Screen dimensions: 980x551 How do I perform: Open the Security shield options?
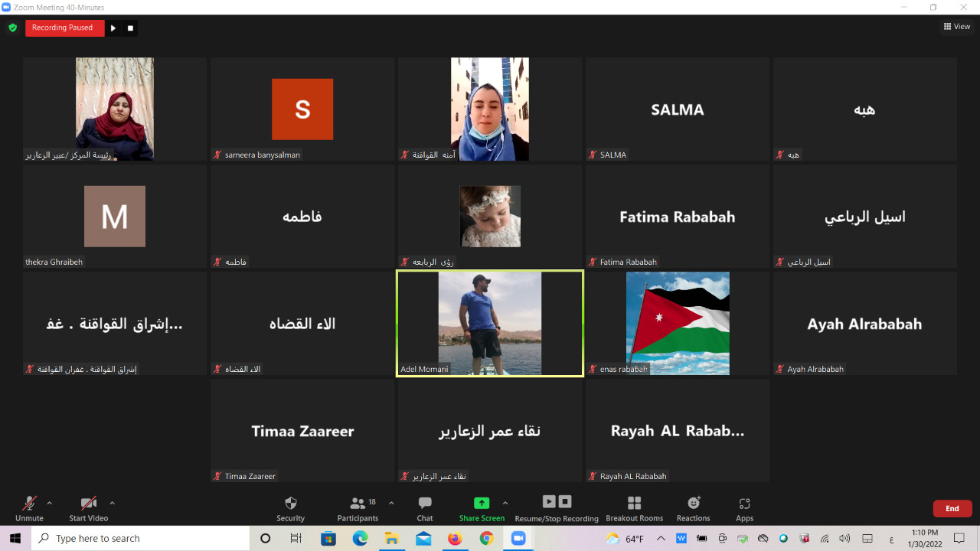(290, 508)
